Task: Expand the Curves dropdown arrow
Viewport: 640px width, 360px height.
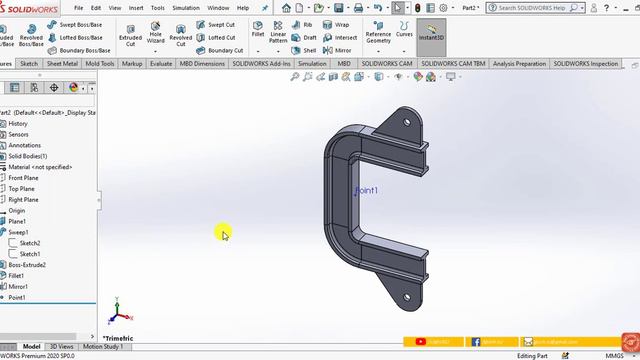Action: (404, 51)
